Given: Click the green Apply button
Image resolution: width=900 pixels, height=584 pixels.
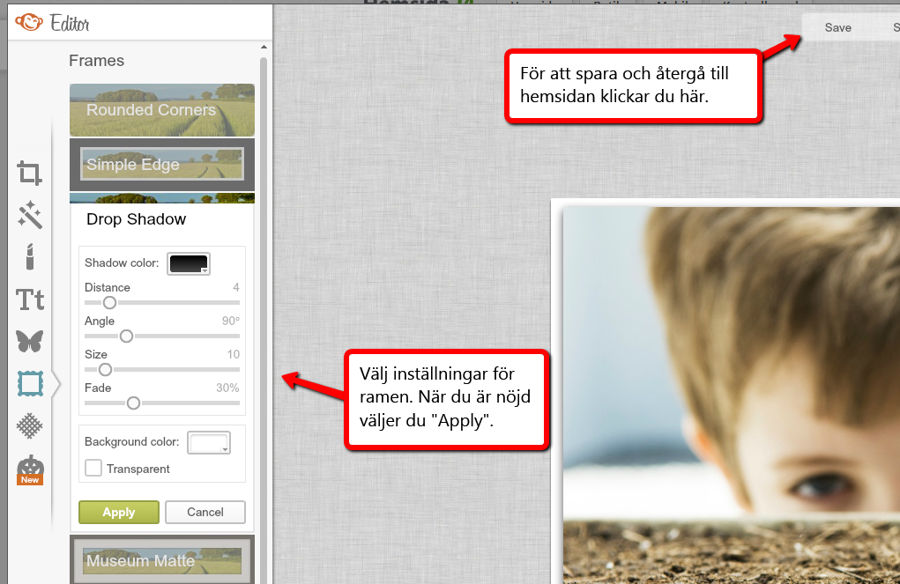Looking at the screenshot, I should (119, 512).
